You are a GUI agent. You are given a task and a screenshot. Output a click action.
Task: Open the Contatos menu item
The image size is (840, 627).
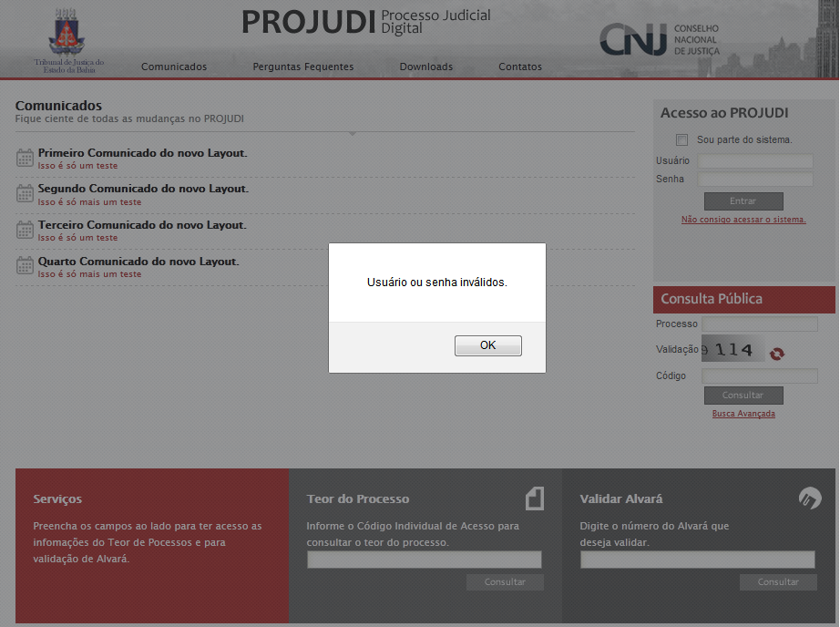click(x=520, y=67)
